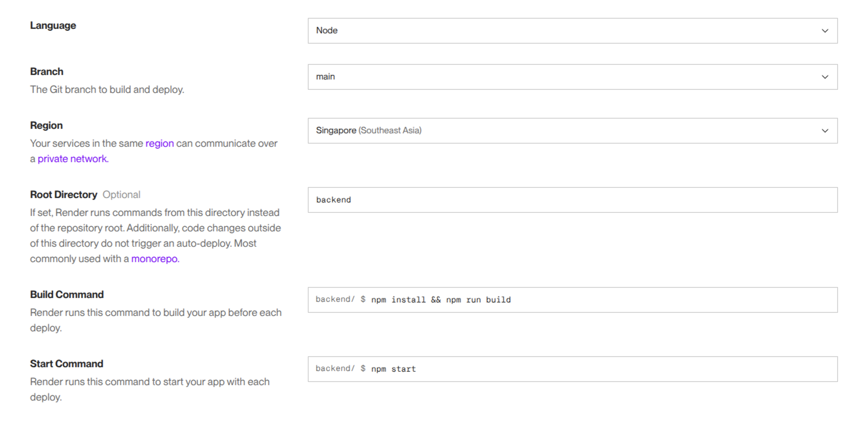This screenshot has height=421, width=868.
Task: Click the Language heading label
Action: click(x=53, y=26)
